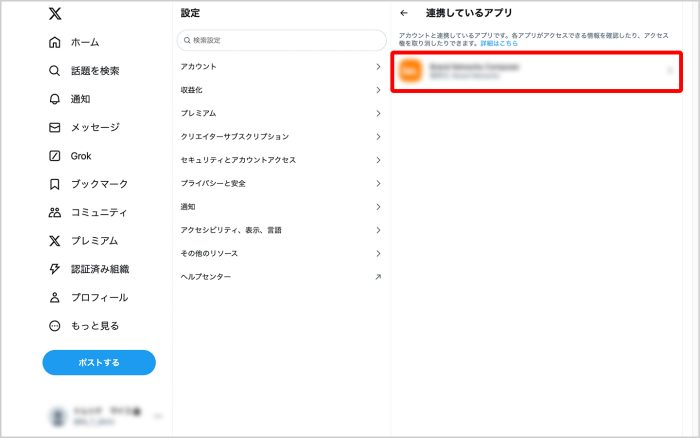Click the lightning icon for 認証済み組織
Viewport: 700px width, 438px height.
(55, 269)
